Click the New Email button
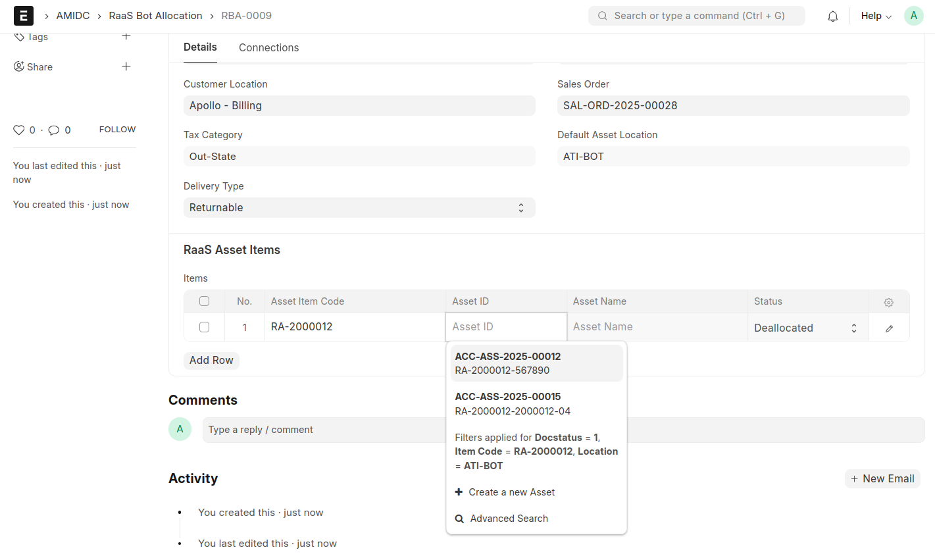Image resolution: width=935 pixels, height=560 pixels. pyautogui.click(x=882, y=478)
